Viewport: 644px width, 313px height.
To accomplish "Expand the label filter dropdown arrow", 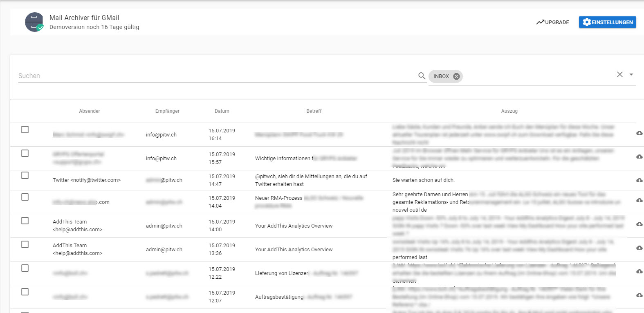I will point(631,74).
